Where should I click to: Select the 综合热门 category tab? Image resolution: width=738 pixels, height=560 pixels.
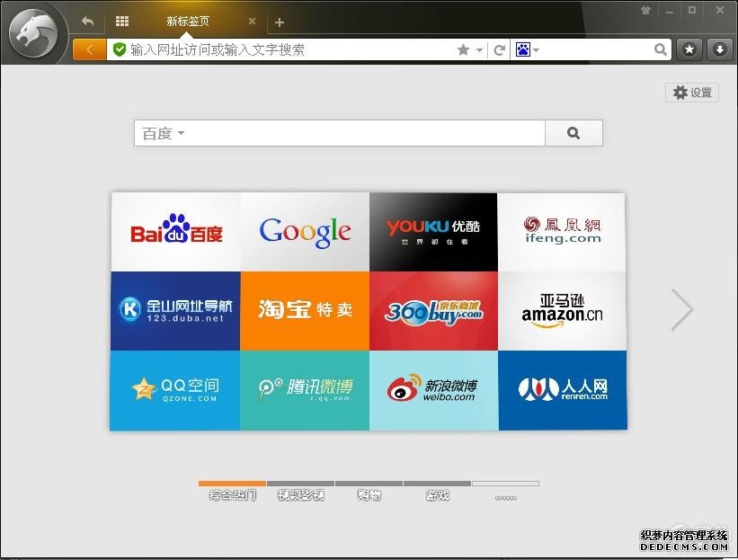tap(233, 492)
